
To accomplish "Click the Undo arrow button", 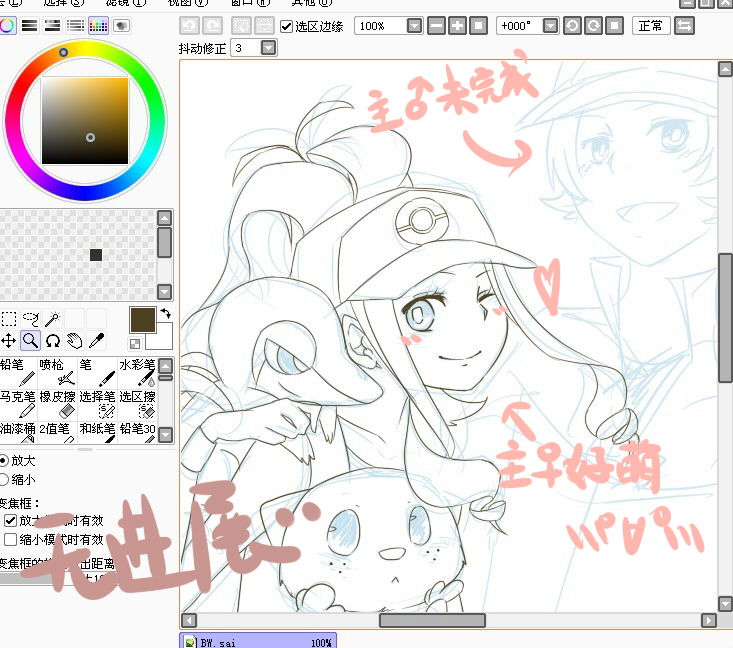I will (x=189, y=26).
